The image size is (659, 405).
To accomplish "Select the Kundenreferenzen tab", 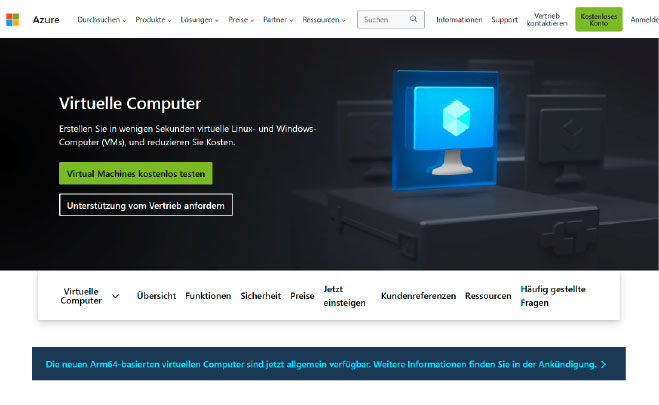I will click(x=418, y=296).
